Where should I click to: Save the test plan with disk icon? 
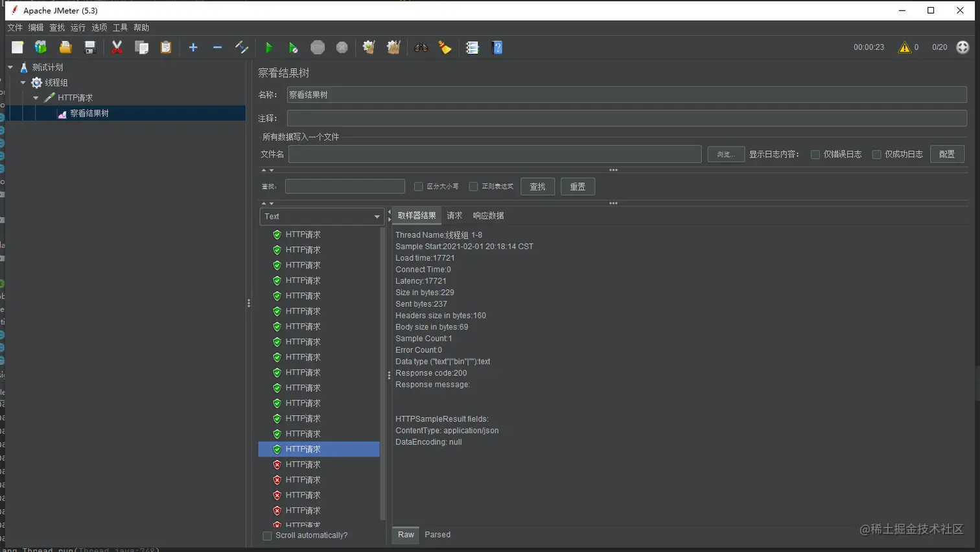click(x=90, y=47)
